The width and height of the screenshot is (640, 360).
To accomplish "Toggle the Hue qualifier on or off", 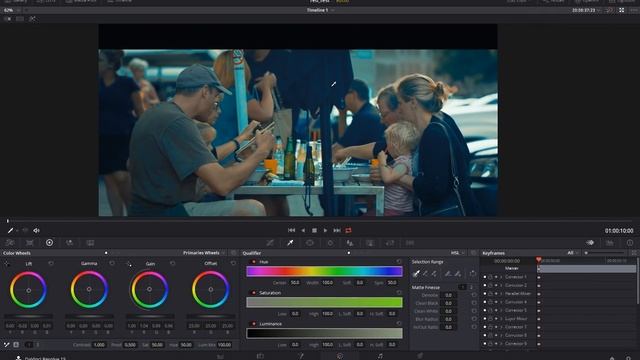I will coord(253,262).
